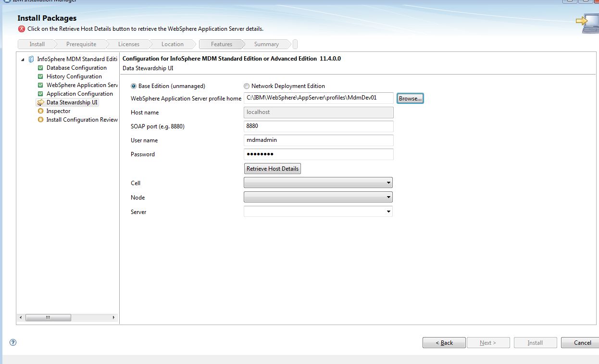Go to the Features wizard step
Image resolution: width=599 pixels, height=364 pixels.
pos(222,44)
